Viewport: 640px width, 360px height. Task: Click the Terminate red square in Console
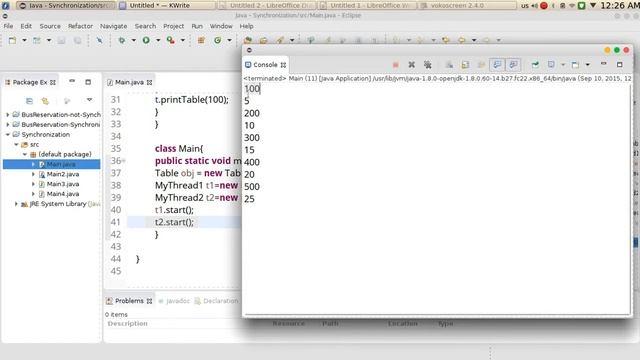[395, 65]
